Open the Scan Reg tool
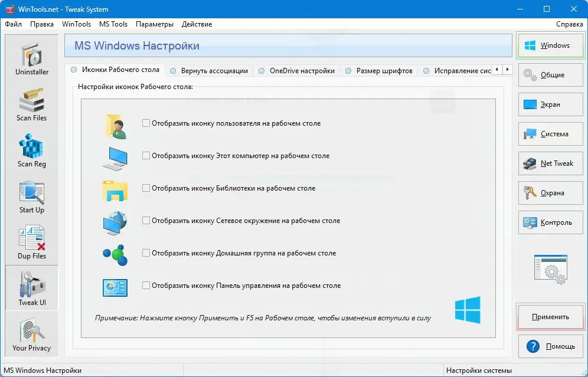The width and height of the screenshot is (588, 377). click(32, 151)
